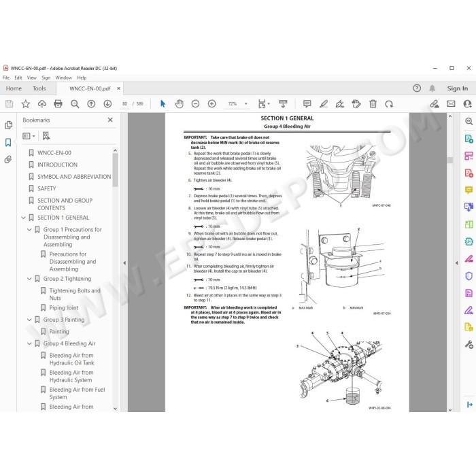The image size is (476, 476).
Task: Open Tightening Bolts and Nuts bookmark
Action: point(75,294)
